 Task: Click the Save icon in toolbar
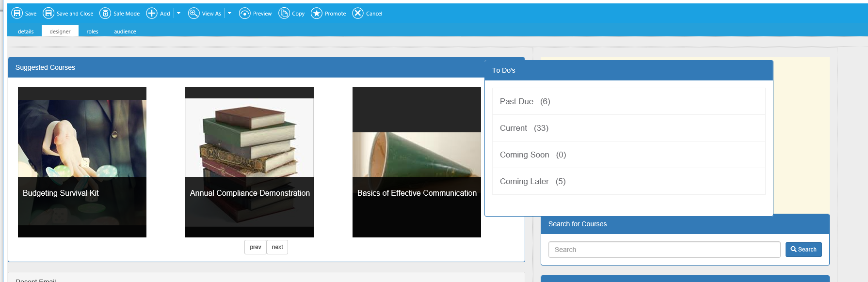click(x=17, y=13)
